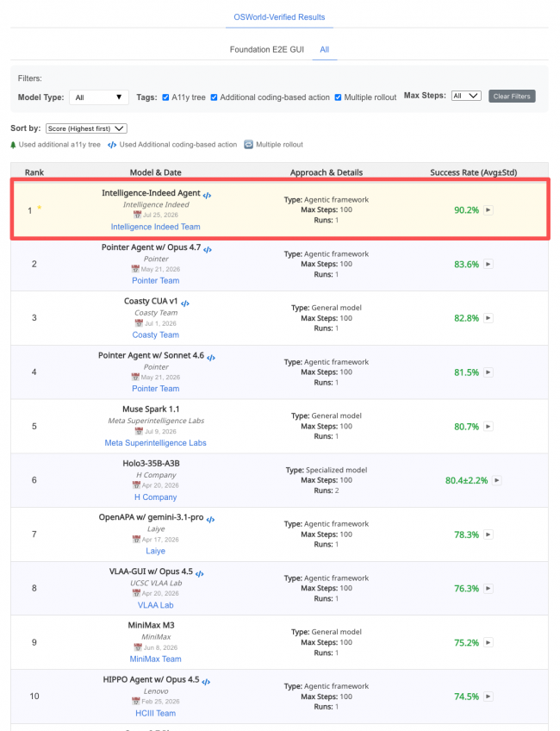Screen dimensions: 560x731
Task: Open Pointer Team link under Opus 4.7
Action: (x=156, y=281)
